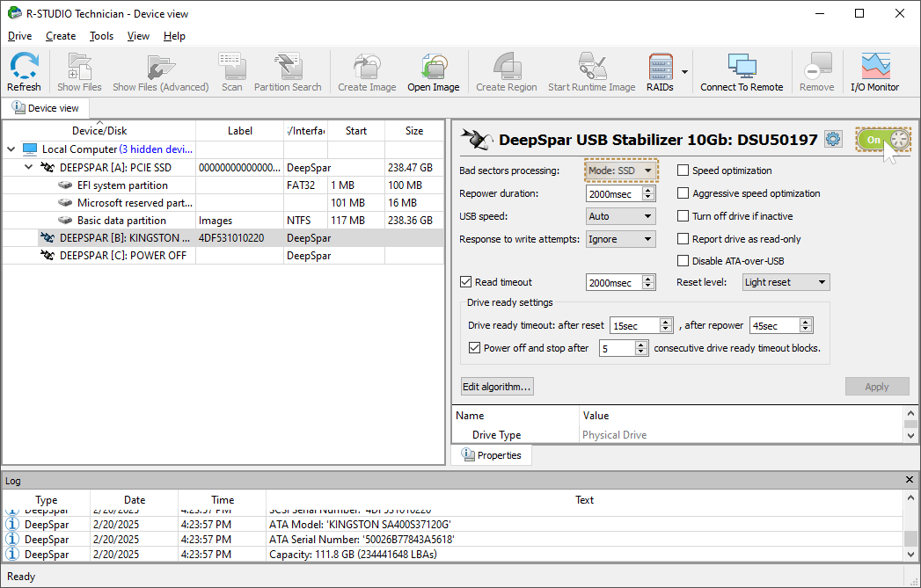The image size is (921, 588).
Task: Click the RAIDs toolbar icon
Action: 661,66
